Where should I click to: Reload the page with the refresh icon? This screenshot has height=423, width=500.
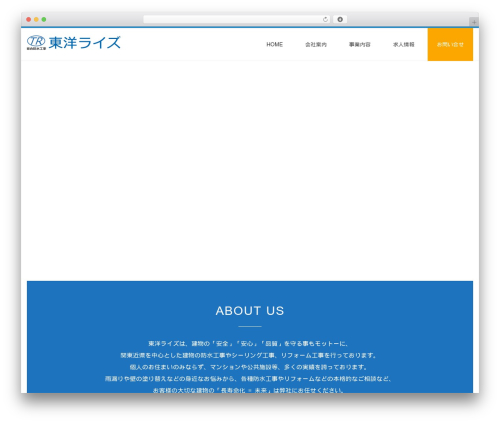(x=325, y=20)
